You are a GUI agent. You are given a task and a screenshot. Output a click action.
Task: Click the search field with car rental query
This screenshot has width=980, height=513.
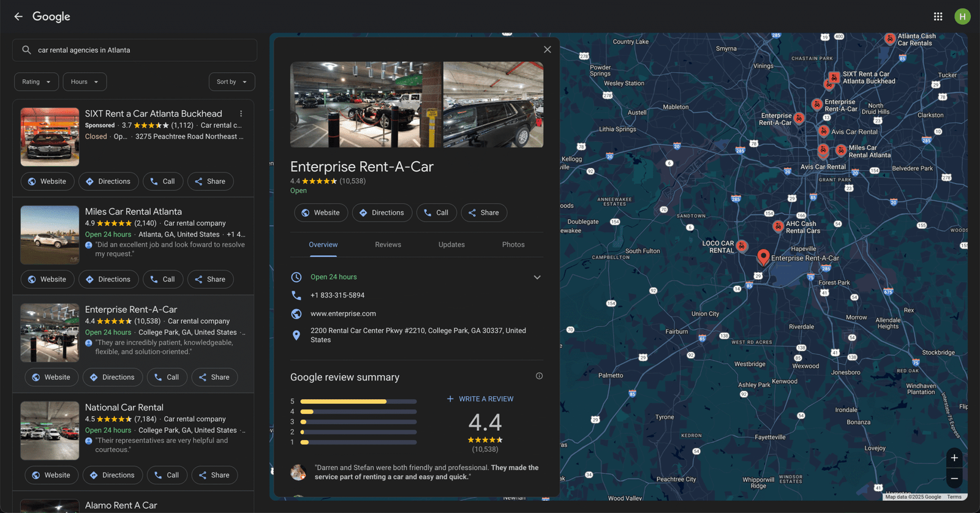click(x=135, y=50)
